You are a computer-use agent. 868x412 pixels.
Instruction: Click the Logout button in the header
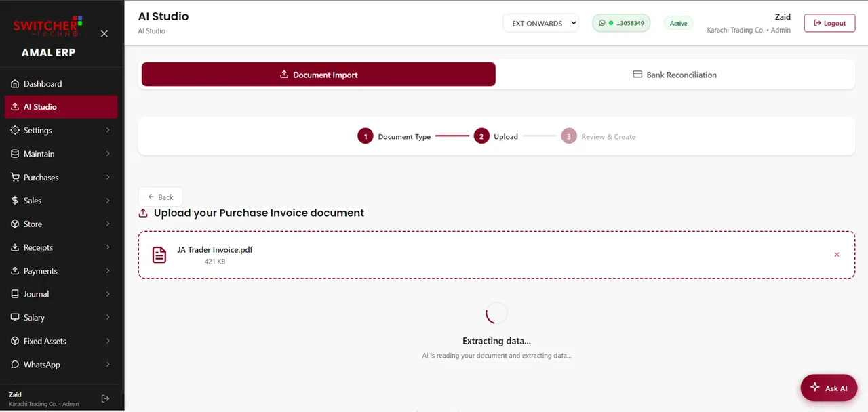tap(830, 23)
